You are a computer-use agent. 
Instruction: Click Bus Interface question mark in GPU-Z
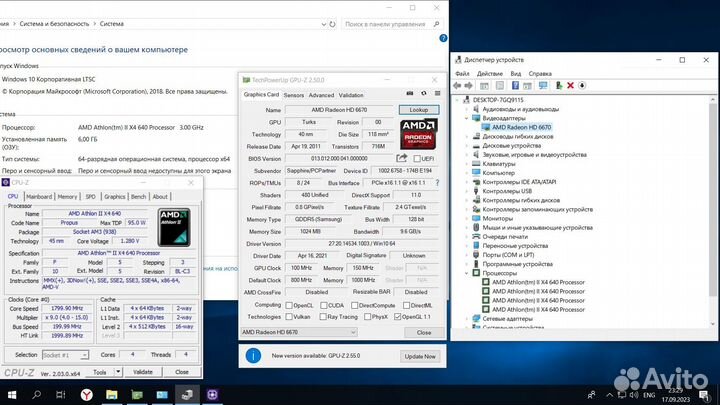[437, 183]
